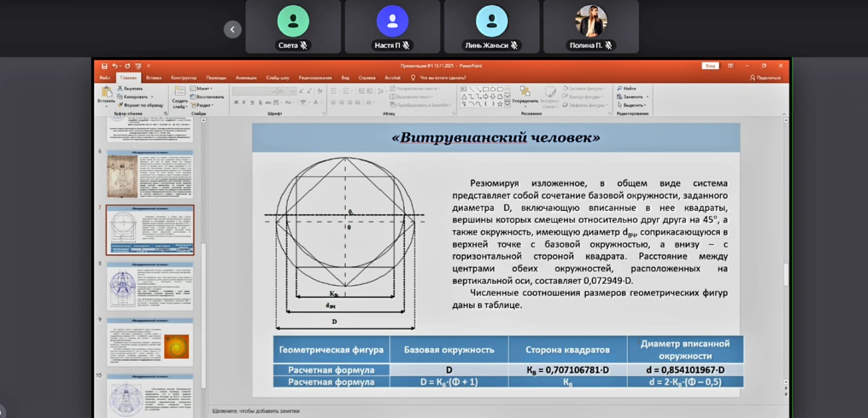The image size is (868, 418).
Task: Toggle underline Ч formatting
Action: (x=252, y=102)
